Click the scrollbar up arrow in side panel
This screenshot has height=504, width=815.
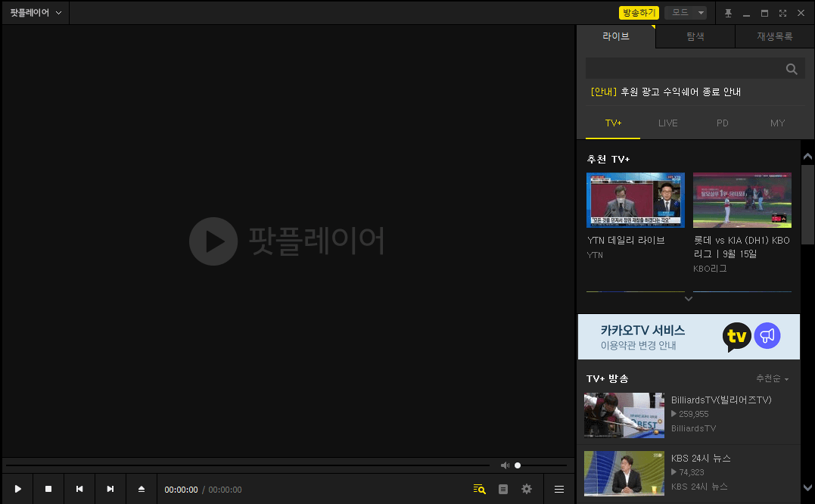point(807,156)
